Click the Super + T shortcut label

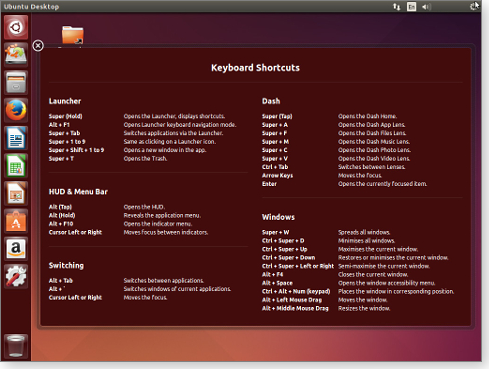tap(61, 159)
